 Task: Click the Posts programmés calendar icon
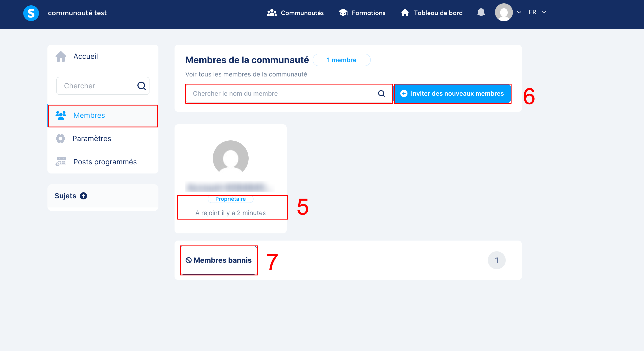61,162
